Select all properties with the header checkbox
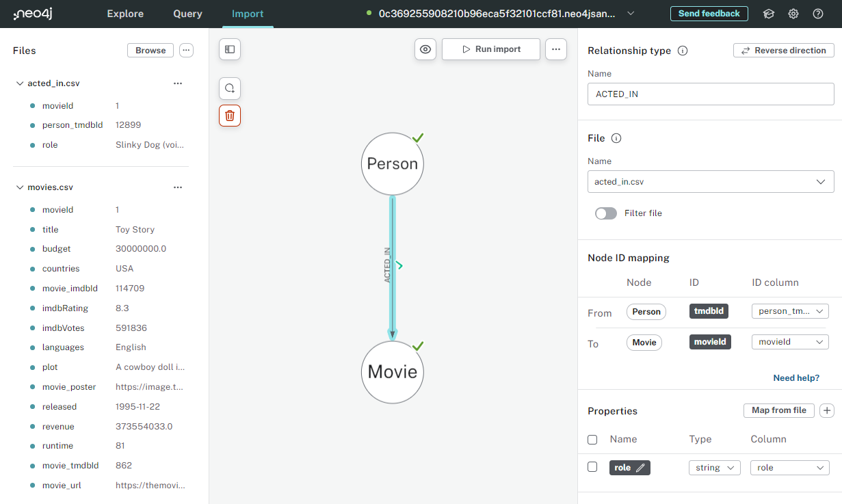The height and width of the screenshot is (504, 842). coord(592,439)
